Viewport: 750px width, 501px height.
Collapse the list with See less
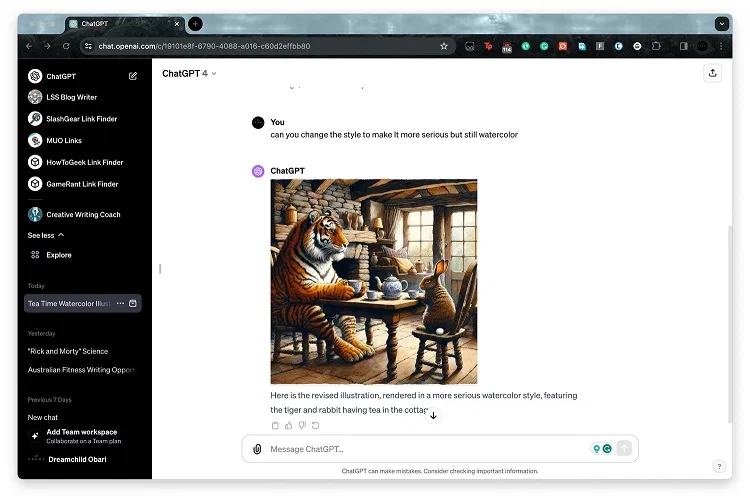[46, 235]
